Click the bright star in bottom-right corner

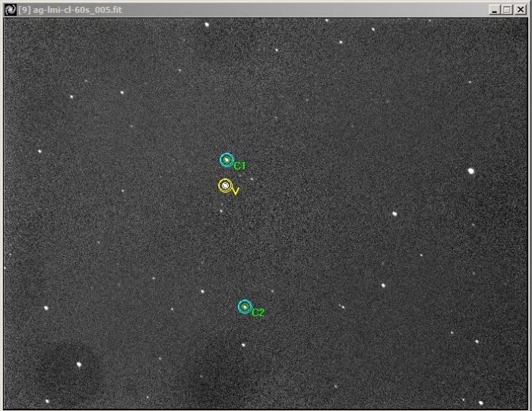pos(481,402)
